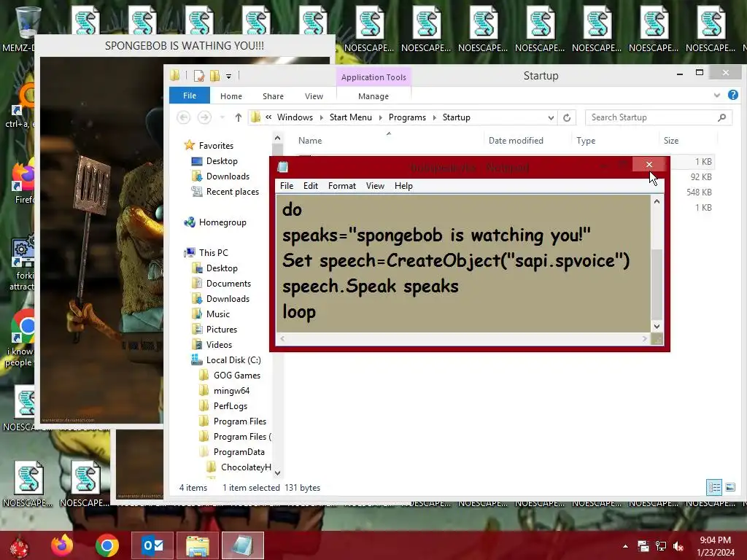747x560 pixels.
Task: Sort by Size column header
Action: click(671, 141)
